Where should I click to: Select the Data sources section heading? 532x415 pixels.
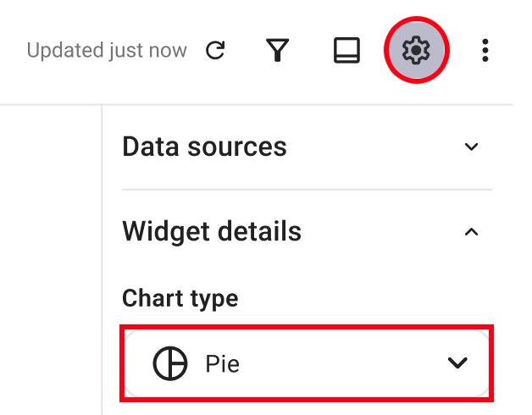click(205, 147)
